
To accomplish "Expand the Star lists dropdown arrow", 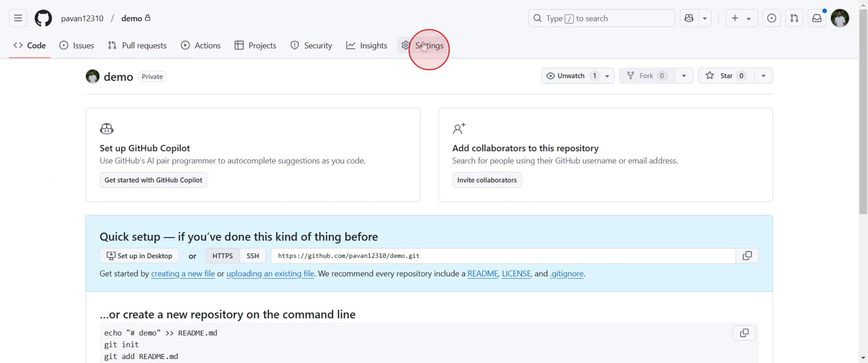I will (x=763, y=76).
